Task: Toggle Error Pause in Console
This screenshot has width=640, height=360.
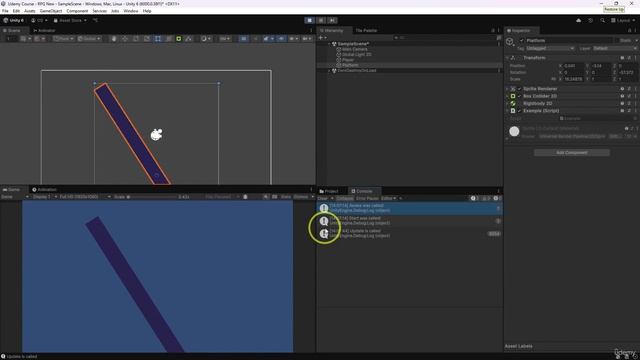Action: (x=367, y=198)
